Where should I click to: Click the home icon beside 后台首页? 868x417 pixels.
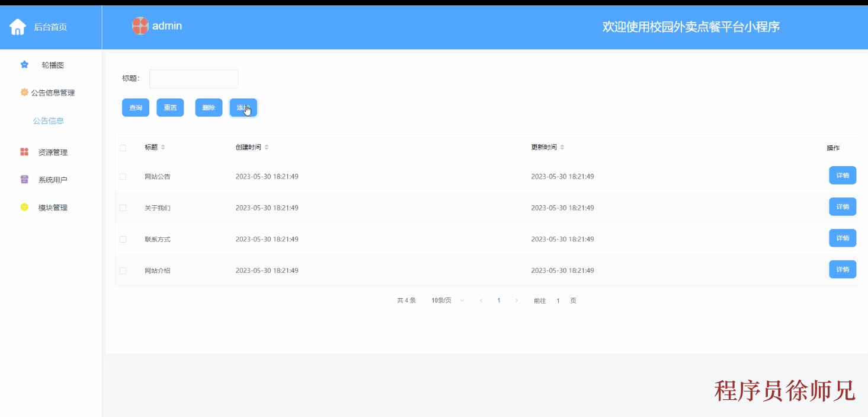[17, 26]
